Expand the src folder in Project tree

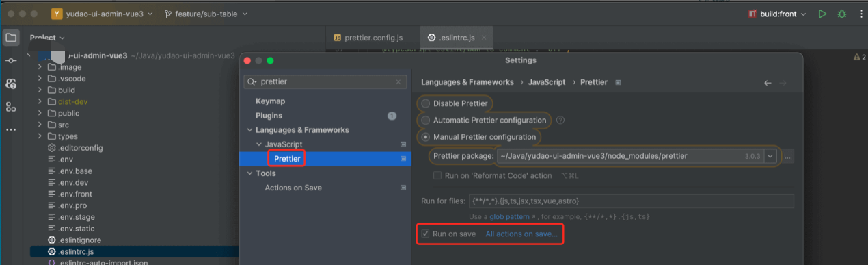click(40, 125)
